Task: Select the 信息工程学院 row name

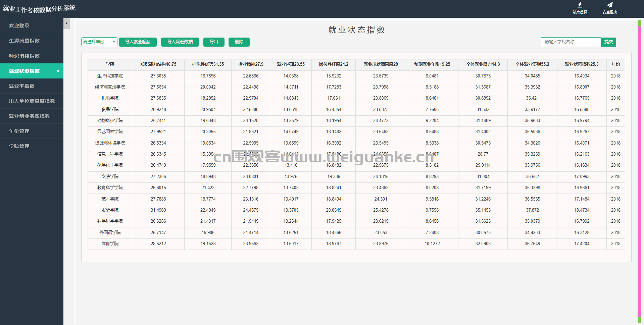Action: (110, 154)
